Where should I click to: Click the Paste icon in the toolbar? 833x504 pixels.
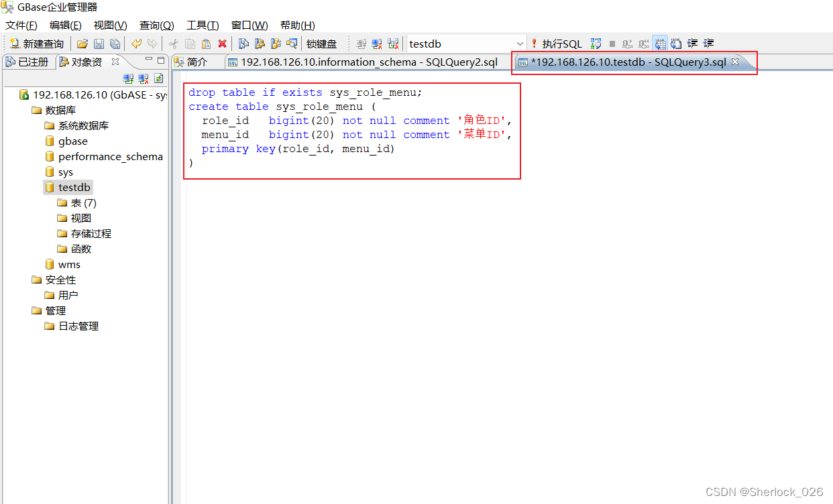click(206, 43)
